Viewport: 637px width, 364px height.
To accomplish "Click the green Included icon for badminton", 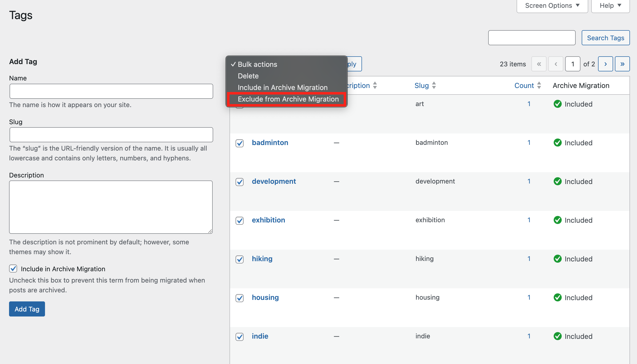I will (x=558, y=143).
